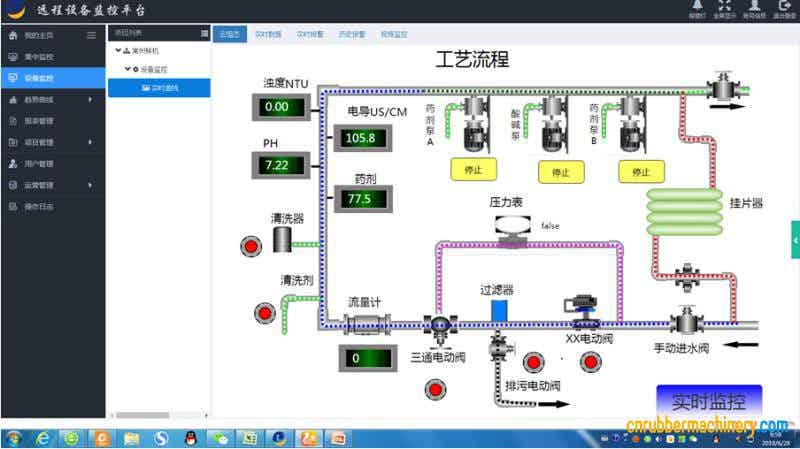Click the XX电动阀 valve icon
800x449 pixels.
click(581, 310)
